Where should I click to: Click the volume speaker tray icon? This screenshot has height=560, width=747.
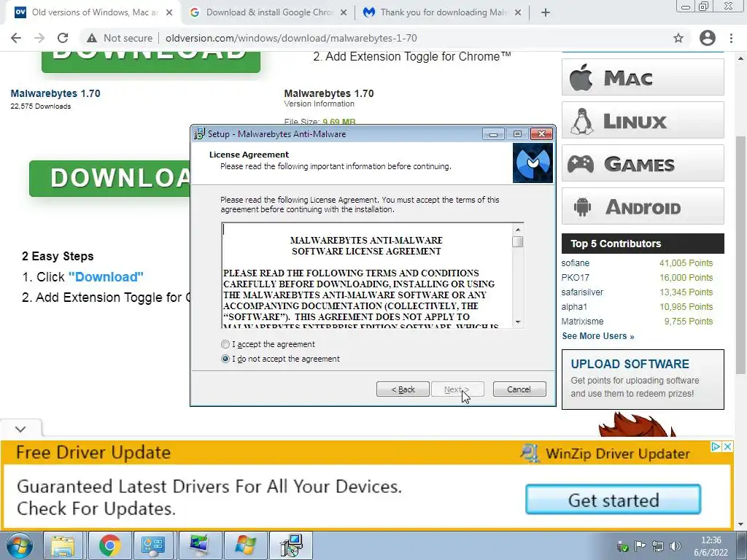tap(676, 545)
